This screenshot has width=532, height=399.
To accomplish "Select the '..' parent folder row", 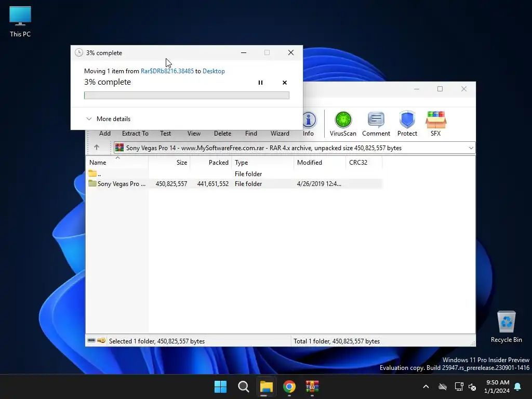I will [x=234, y=174].
